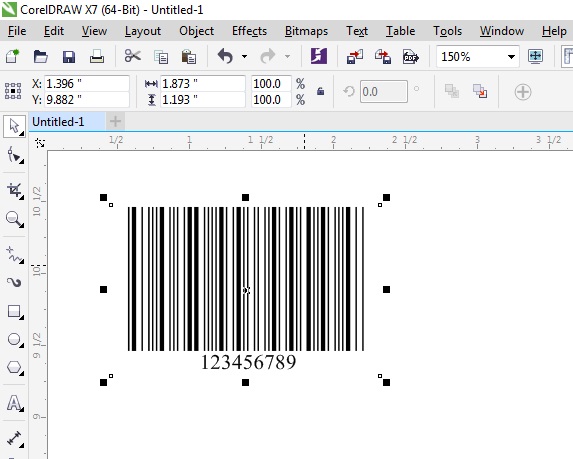Copy the selected barcode object

tap(161, 57)
